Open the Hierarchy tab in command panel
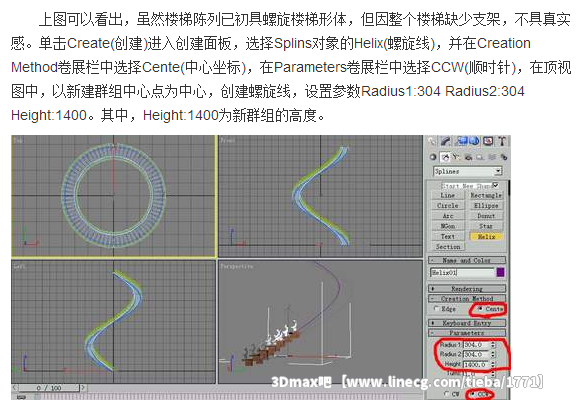Image resolution: width=583 pixels, height=401 pixels. point(462,141)
